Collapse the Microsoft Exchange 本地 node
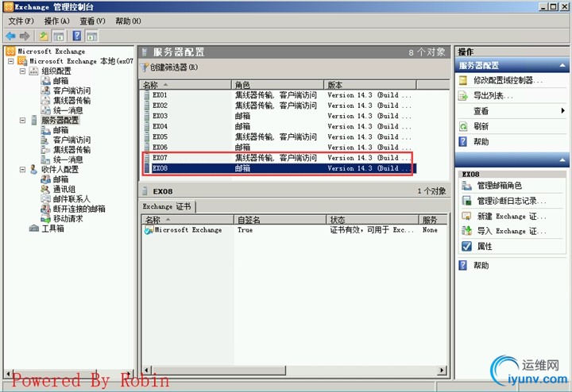572x392 pixels. point(11,61)
